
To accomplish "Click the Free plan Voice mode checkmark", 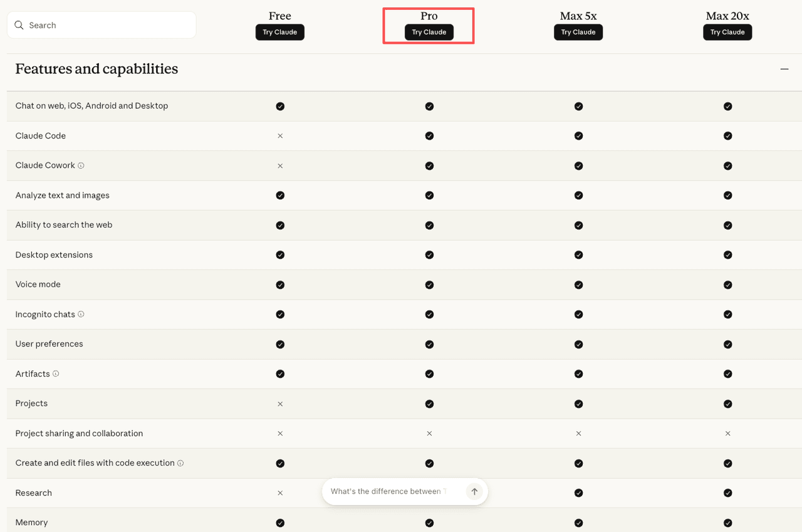I will [280, 284].
